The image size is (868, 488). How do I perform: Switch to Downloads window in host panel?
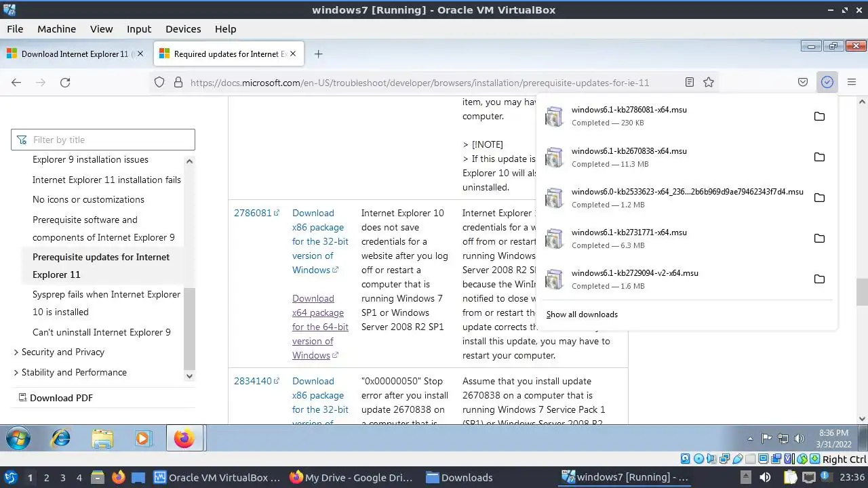click(459, 477)
